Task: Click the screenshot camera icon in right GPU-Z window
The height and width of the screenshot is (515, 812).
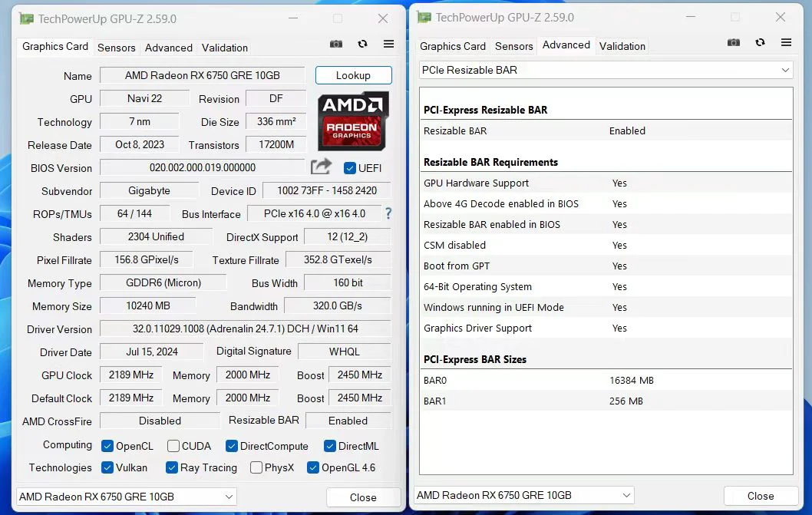Action: click(x=734, y=42)
